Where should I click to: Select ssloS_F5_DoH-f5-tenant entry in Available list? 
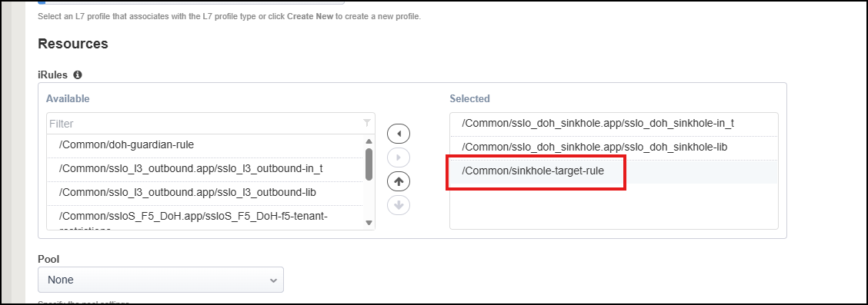(x=205, y=217)
